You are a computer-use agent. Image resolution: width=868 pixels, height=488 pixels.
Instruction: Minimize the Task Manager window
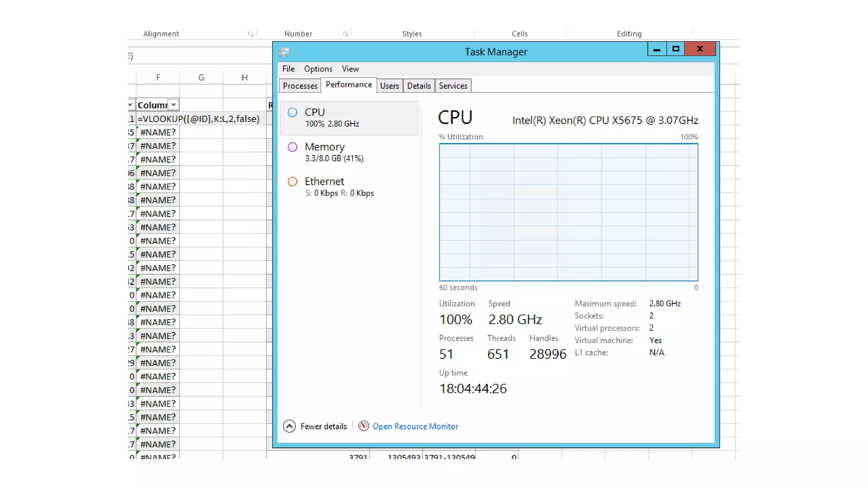tap(657, 49)
